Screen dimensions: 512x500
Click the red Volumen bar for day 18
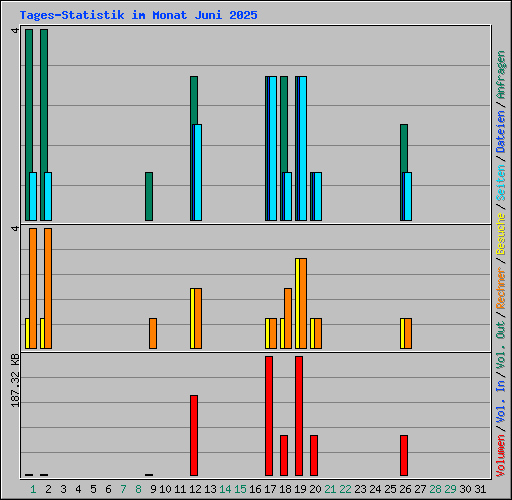(284, 455)
